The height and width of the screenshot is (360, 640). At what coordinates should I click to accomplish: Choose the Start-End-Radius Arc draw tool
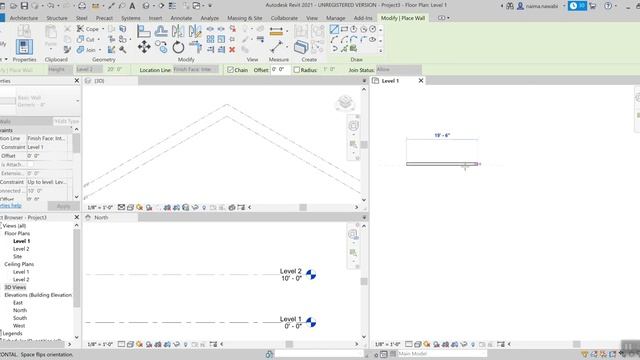click(334, 40)
